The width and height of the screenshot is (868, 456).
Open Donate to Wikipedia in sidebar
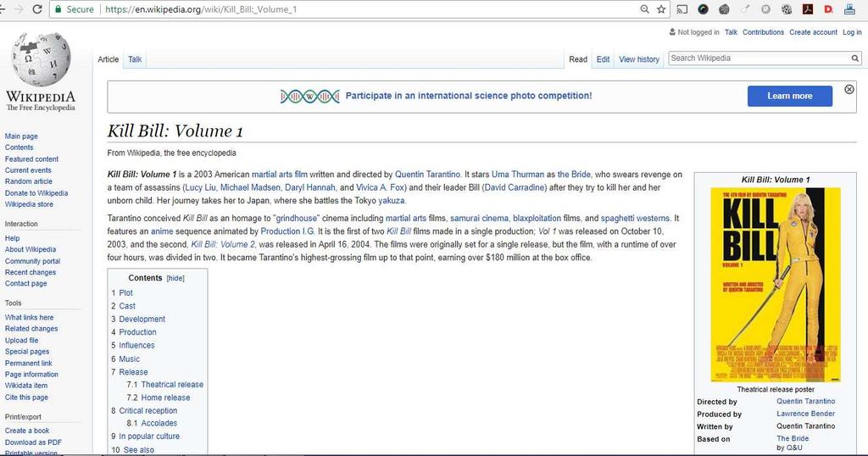(36, 193)
